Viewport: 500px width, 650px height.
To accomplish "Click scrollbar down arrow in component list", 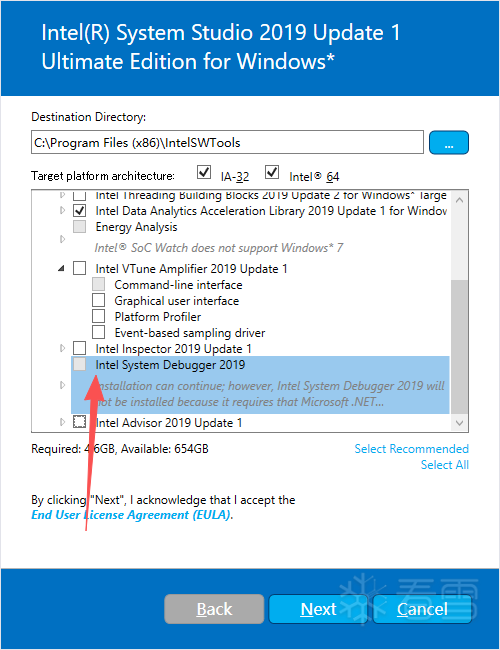I will [x=459, y=423].
